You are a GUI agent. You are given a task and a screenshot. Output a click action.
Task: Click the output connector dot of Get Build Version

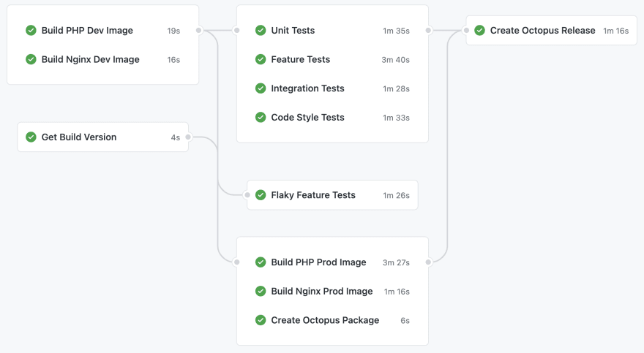coord(188,137)
